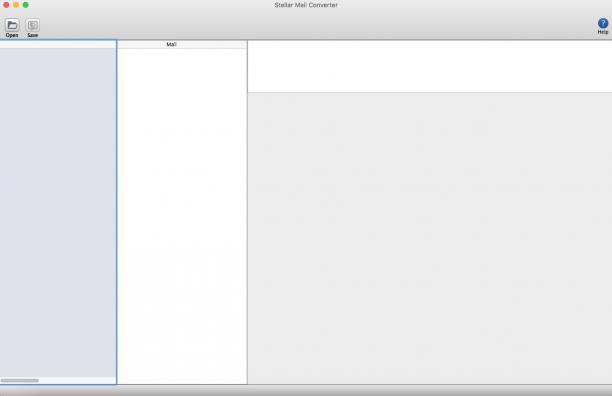Click the white message header preview pane

430,66
